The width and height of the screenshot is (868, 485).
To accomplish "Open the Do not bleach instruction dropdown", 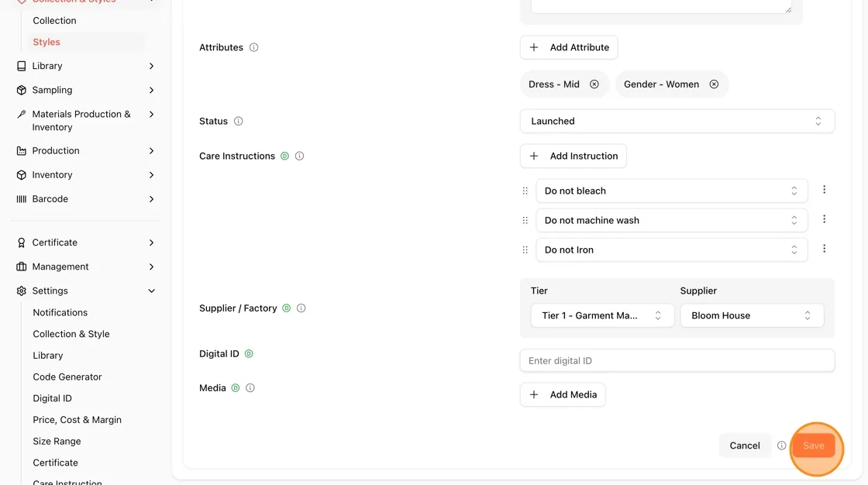I will pos(671,191).
